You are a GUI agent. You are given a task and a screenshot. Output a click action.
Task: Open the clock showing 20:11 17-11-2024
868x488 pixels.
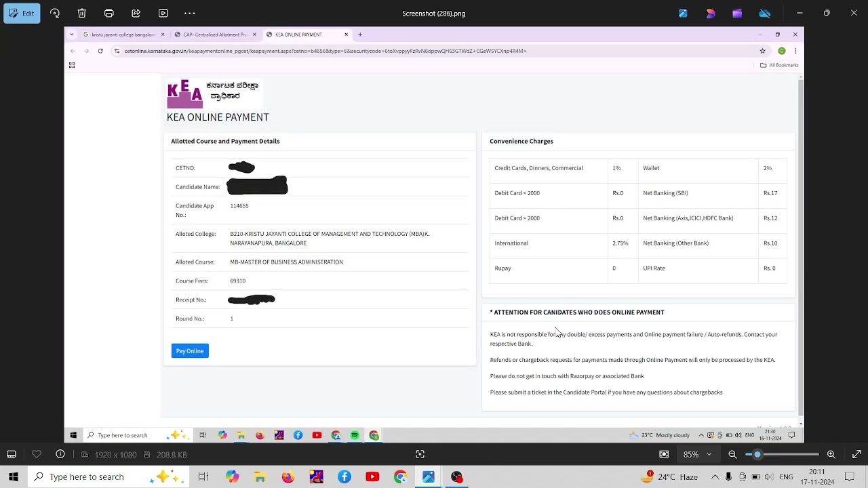[818, 477]
